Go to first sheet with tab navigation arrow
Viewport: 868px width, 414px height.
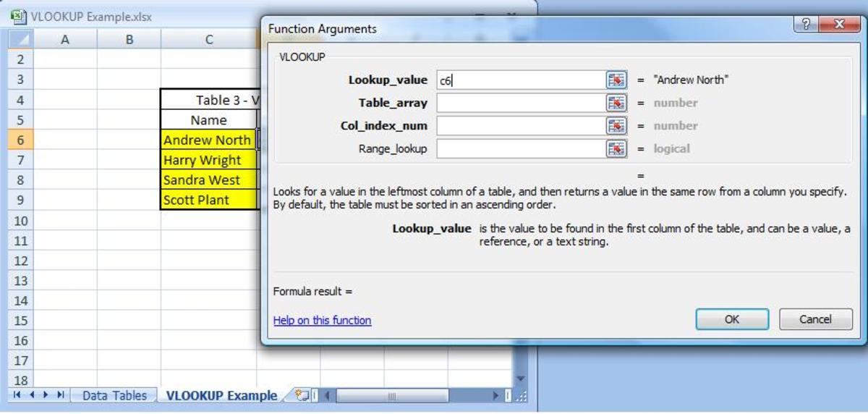click(17, 395)
